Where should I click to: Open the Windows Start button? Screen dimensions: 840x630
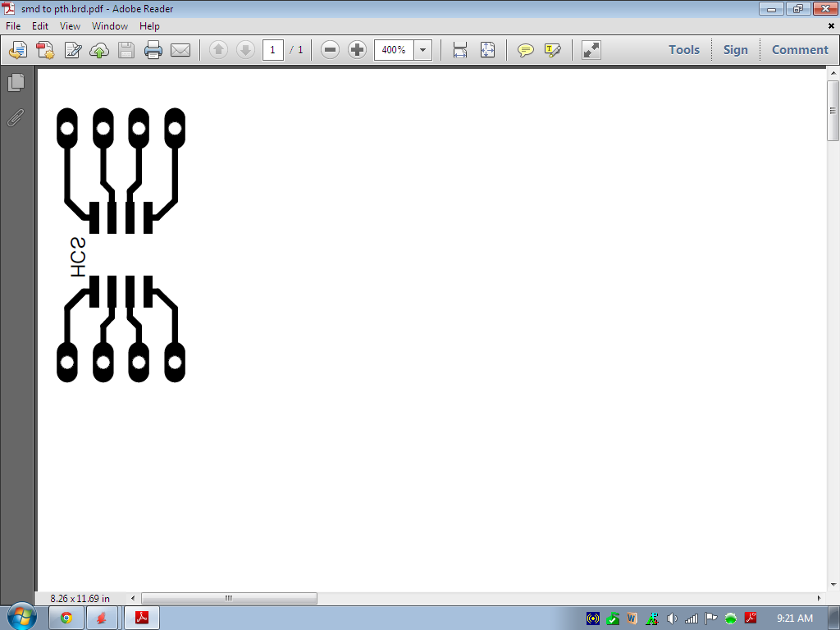click(x=21, y=617)
